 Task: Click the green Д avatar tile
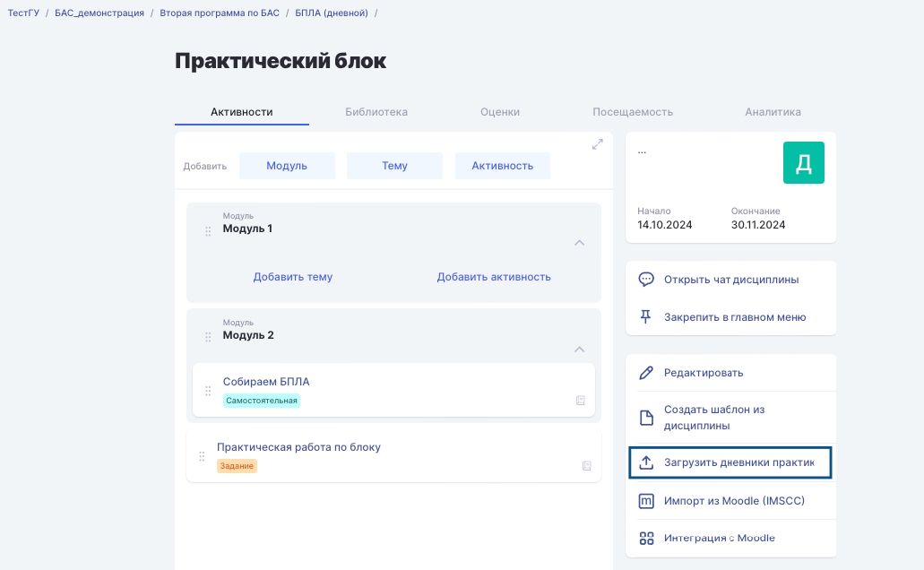[803, 163]
